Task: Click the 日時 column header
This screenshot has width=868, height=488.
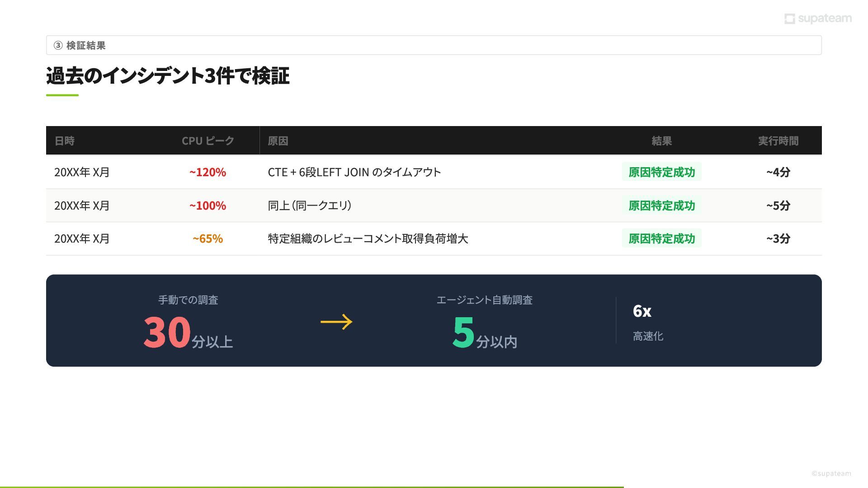Action: click(x=65, y=141)
